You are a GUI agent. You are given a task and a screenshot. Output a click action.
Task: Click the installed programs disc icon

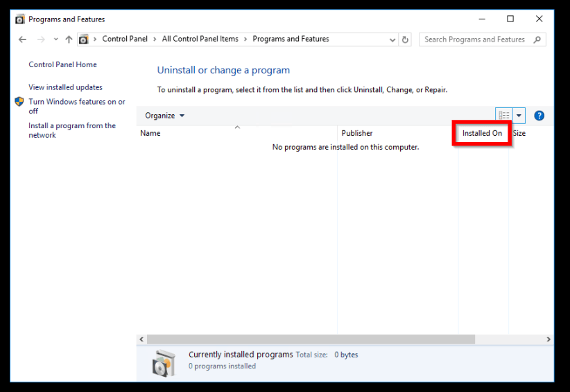164,363
